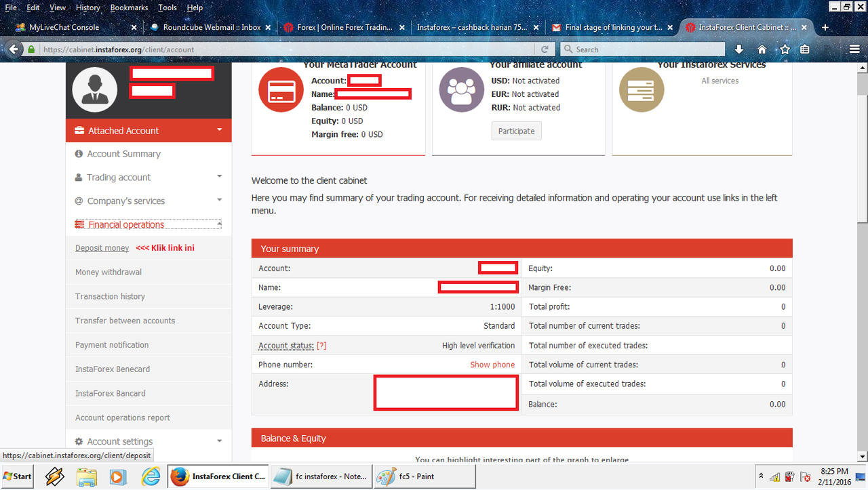Screen dimensions: 868x490
Task: Open the Firefox downloads arrow
Action: 739,49
